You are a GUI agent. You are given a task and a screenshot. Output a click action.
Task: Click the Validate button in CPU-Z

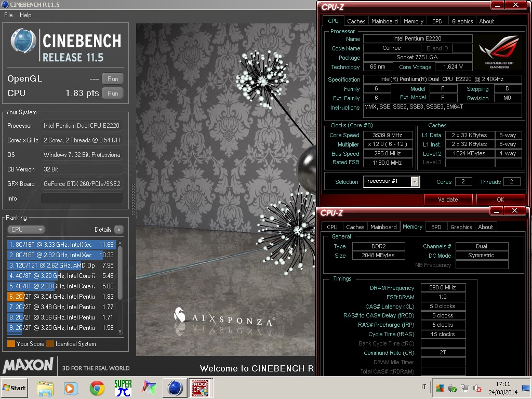click(448, 199)
